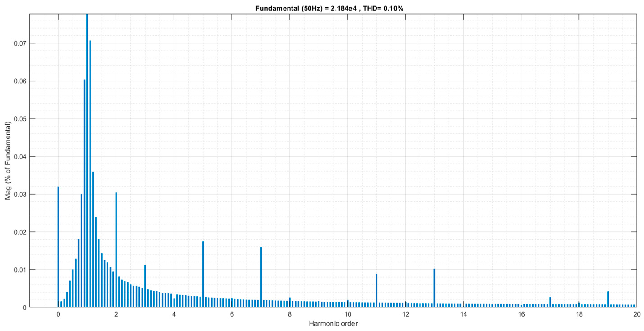Click the 16 tick label on harmonic order axis
The image size is (644, 331).
[x=521, y=314]
